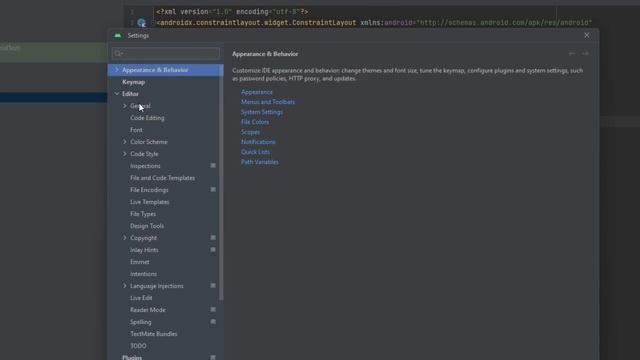This screenshot has width=640, height=360.
Task: Open the Path Variables link
Action: (x=260, y=162)
